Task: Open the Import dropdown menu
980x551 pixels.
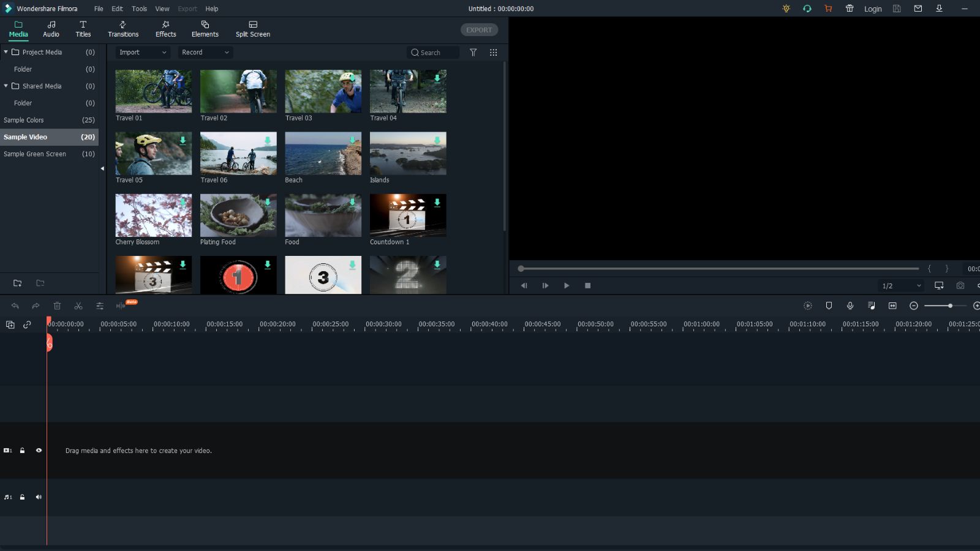Action: coord(142,52)
